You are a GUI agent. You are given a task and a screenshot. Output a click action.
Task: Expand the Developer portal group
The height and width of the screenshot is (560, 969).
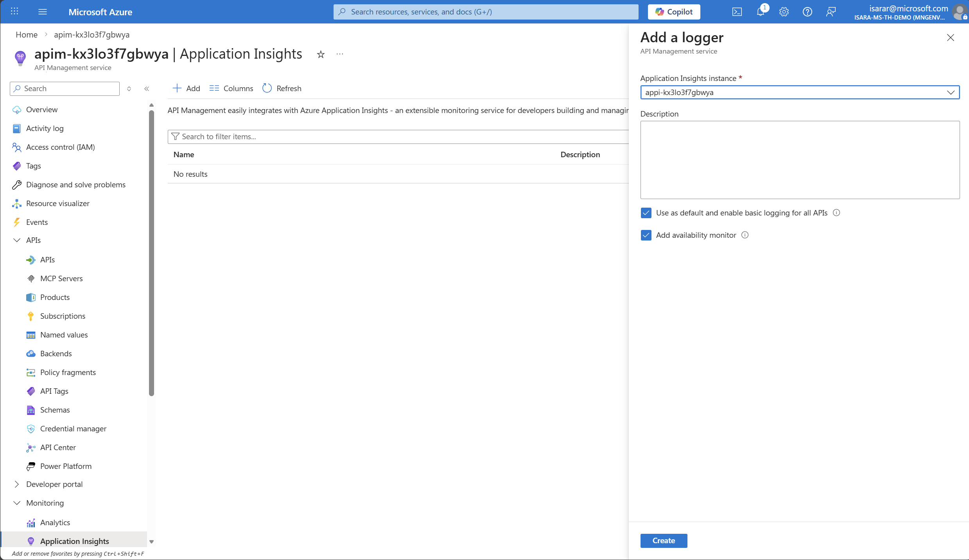coord(17,484)
